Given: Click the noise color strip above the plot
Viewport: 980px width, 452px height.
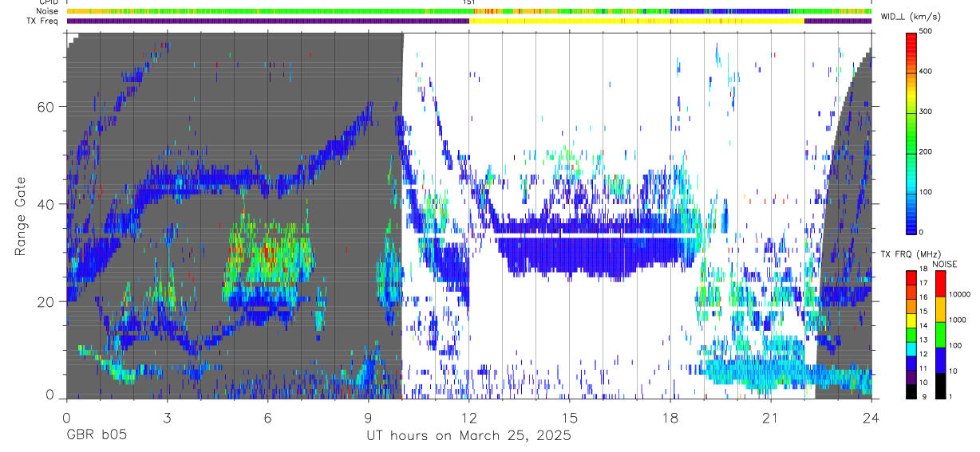Looking at the screenshot, I should (469, 12).
